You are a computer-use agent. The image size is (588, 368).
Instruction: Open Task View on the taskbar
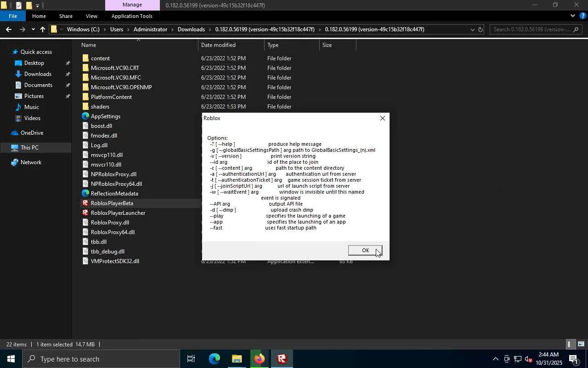(x=191, y=359)
